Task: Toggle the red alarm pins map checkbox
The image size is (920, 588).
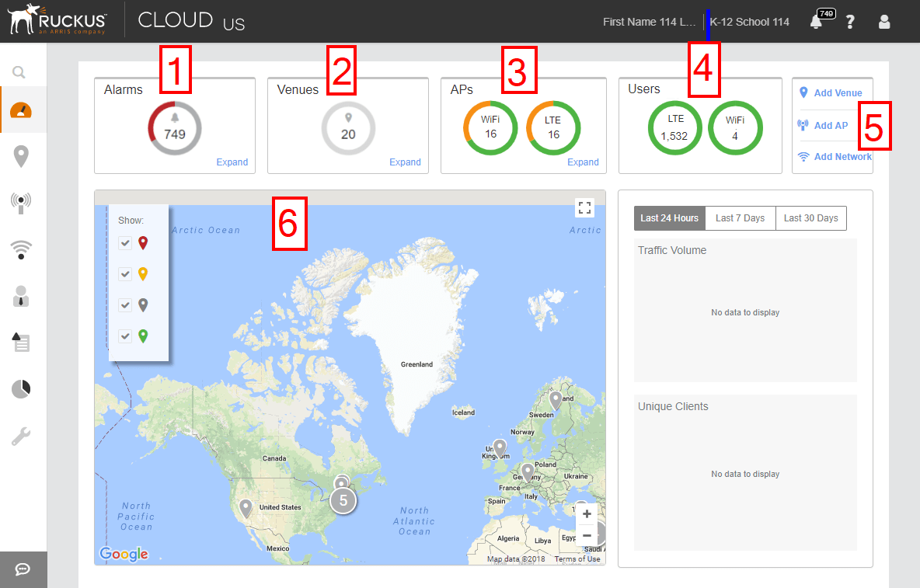Action: [x=125, y=242]
